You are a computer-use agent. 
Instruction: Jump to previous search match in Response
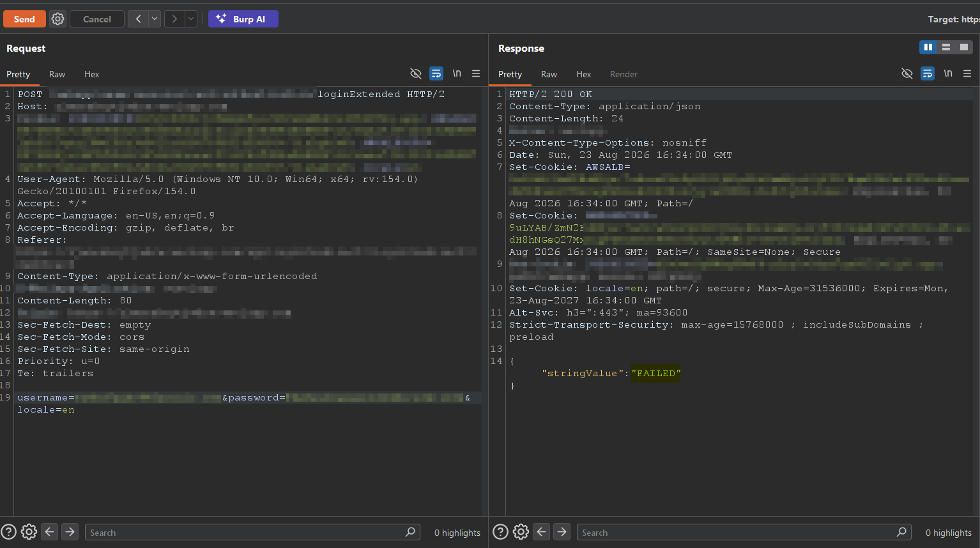pos(542,531)
